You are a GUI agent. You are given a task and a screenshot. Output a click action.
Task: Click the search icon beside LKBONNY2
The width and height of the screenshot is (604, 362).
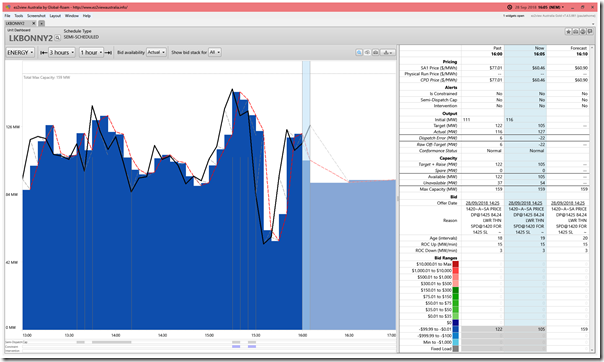coord(57,38)
